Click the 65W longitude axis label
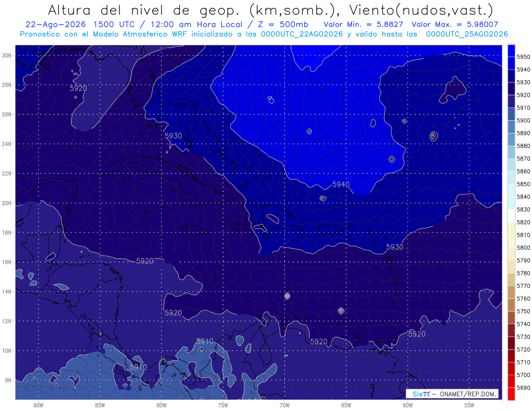Screen dimensions: 532x411 (346, 405)
